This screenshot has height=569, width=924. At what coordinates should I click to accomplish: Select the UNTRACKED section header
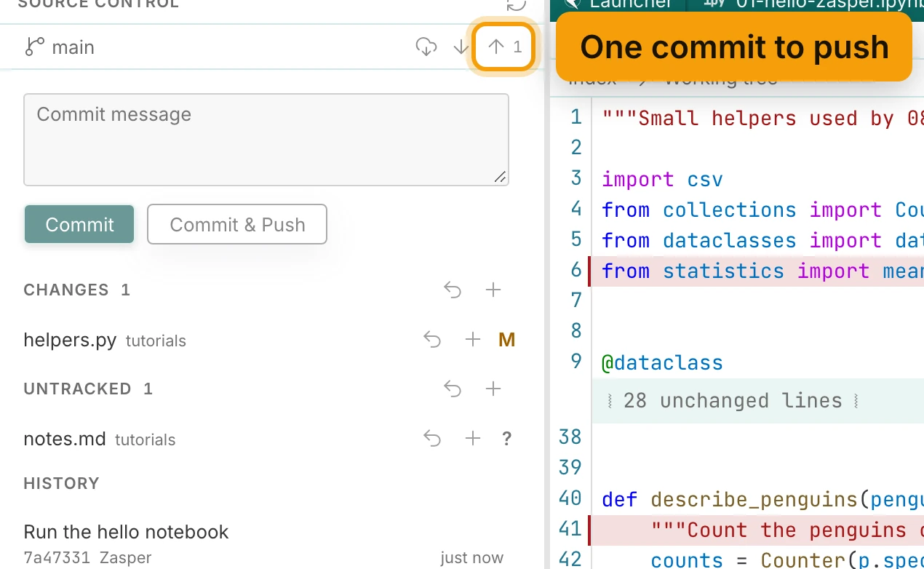pyautogui.click(x=88, y=389)
